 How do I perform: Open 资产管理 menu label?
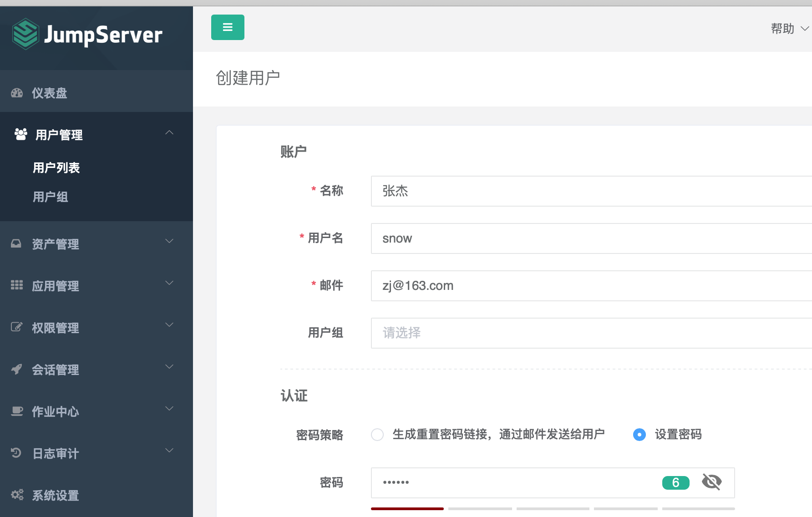coord(56,244)
